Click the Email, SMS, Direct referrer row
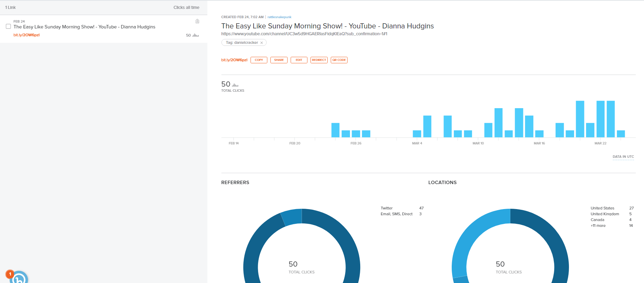644x283 pixels. click(402, 214)
